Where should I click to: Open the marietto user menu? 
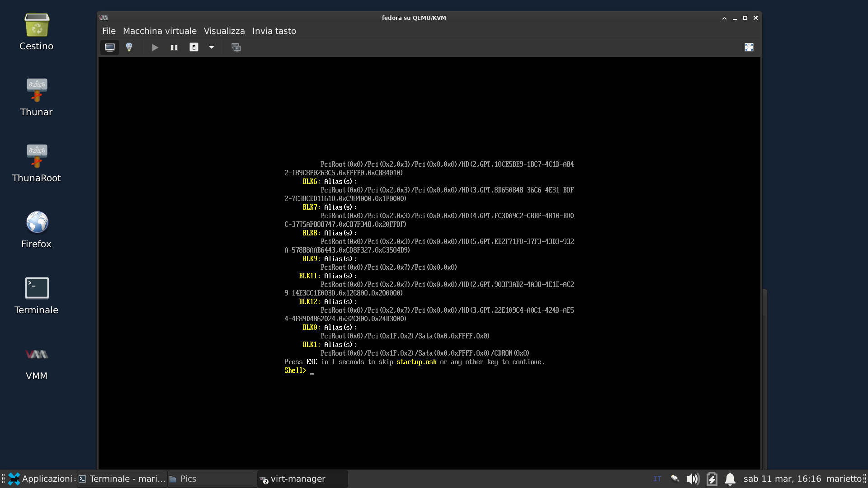coord(844,479)
